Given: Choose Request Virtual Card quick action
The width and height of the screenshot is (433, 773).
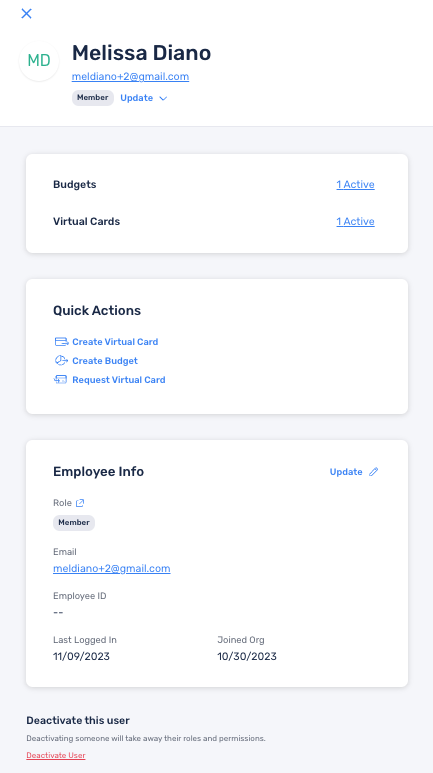Looking at the screenshot, I should click(119, 380).
